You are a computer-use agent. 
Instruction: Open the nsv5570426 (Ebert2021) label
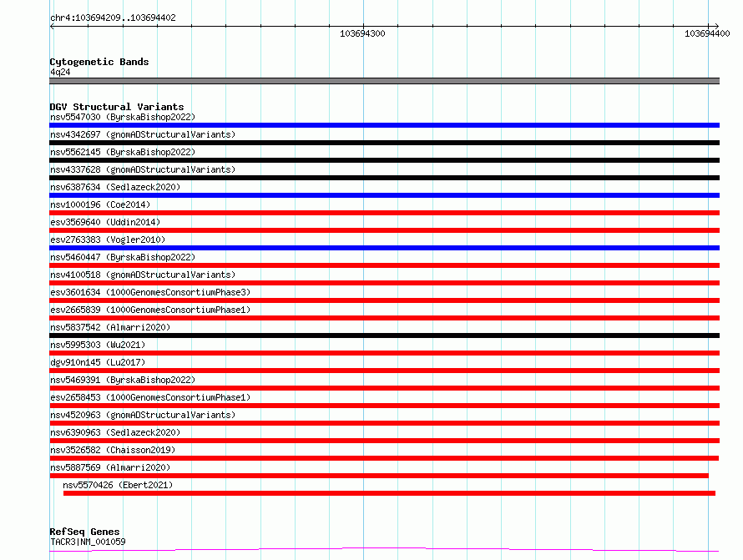[x=118, y=485]
